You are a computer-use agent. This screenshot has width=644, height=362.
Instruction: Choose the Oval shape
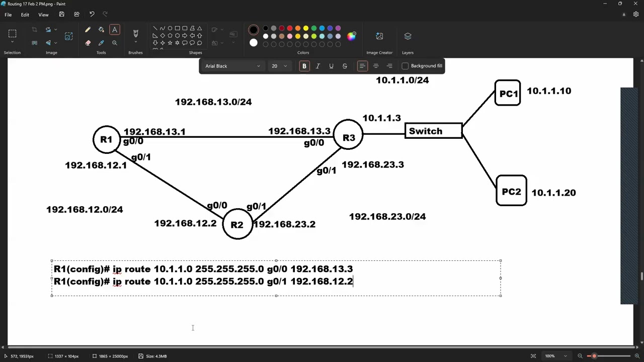click(170, 28)
